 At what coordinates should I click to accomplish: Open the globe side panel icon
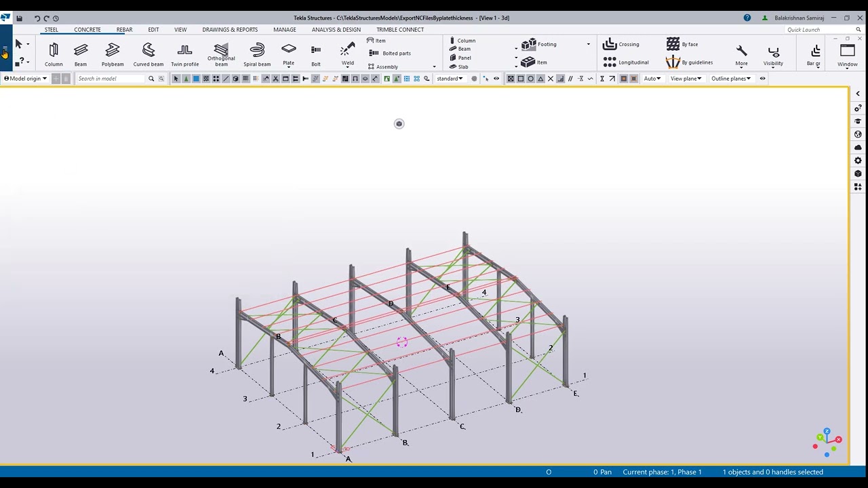[x=858, y=134]
